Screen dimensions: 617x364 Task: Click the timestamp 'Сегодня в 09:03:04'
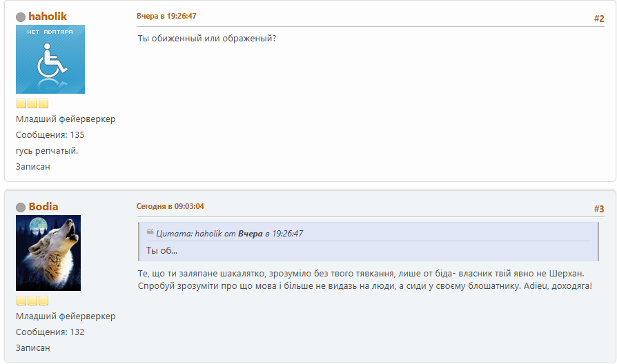coord(170,206)
